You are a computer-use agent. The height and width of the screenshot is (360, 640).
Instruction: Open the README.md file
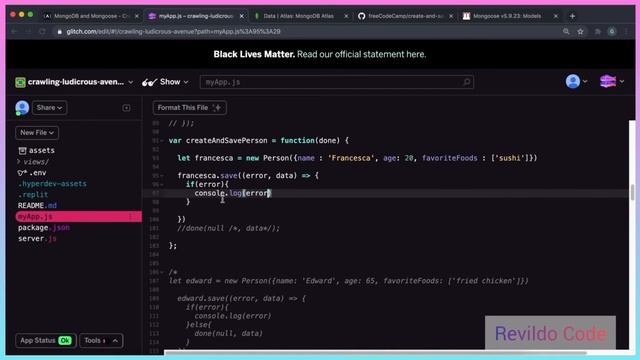(37, 205)
